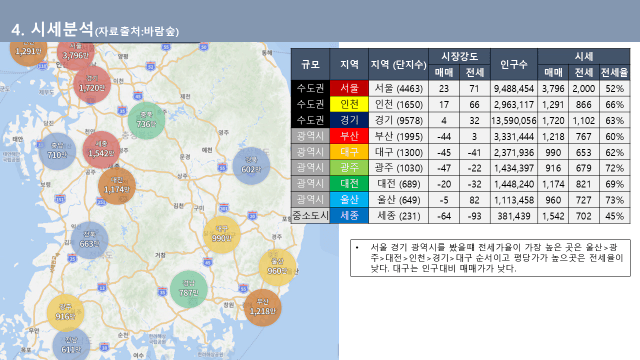This screenshot has width=640, height=360.
Task: Select the Ulsan 960만 map bubble
Action: click(x=278, y=267)
